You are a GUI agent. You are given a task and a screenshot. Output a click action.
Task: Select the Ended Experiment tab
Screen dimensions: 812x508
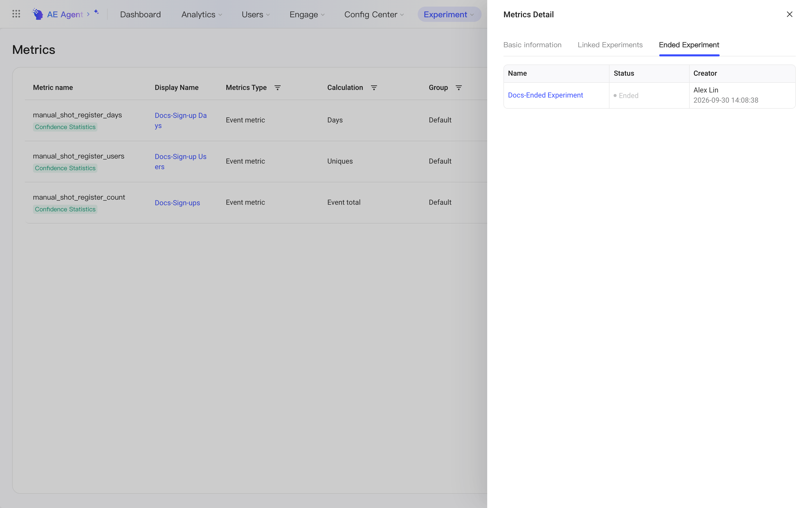[x=689, y=45]
